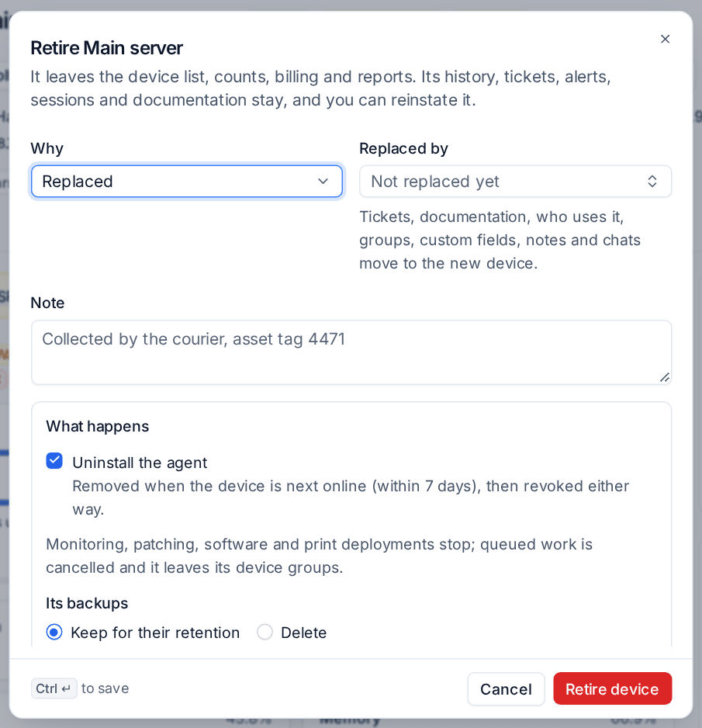Click the What happens heading
The height and width of the screenshot is (728, 702).
point(98,426)
